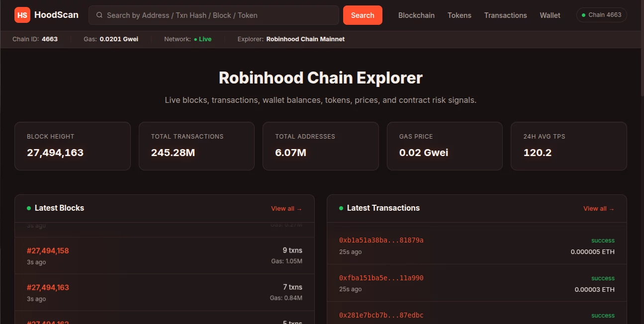Select the Total Transactions stat card

[x=196, y=146]
